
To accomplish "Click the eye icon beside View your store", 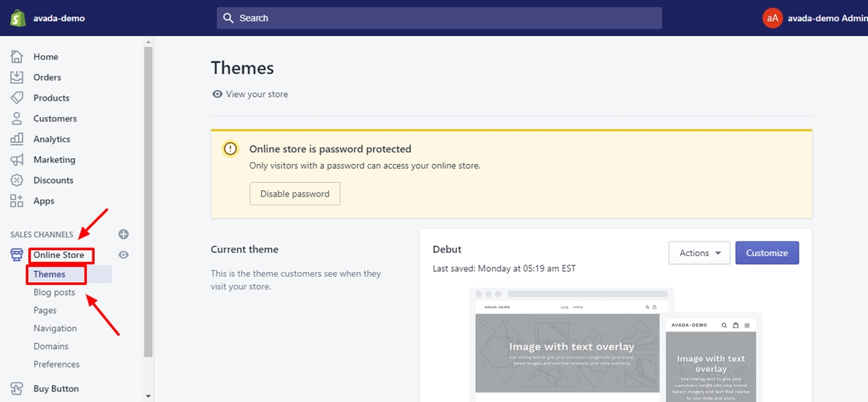I will [x=217, y=94].
